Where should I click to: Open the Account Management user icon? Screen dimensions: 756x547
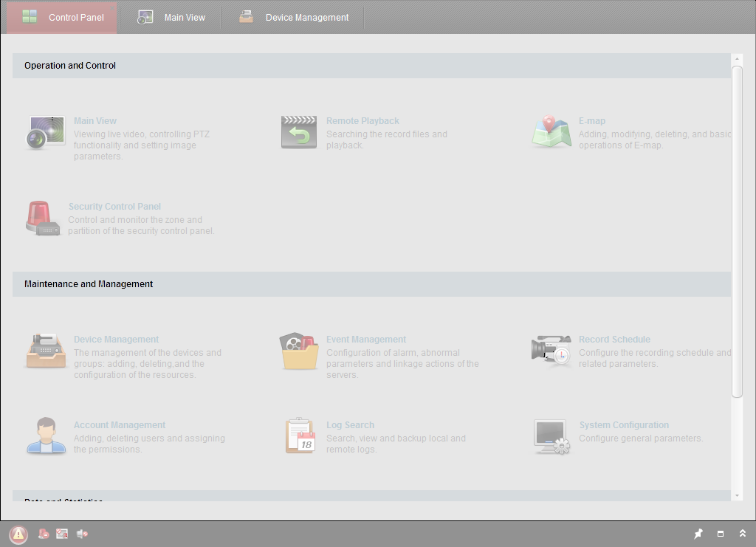point(46,436)
